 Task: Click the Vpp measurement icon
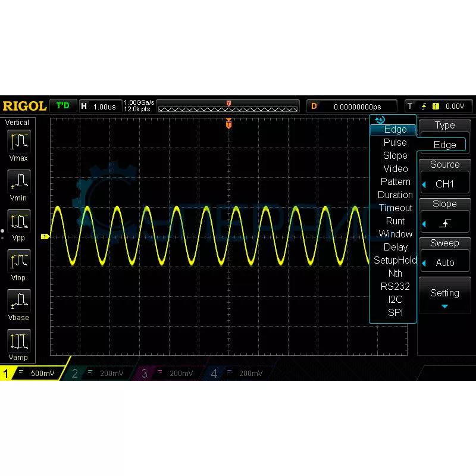18,222
